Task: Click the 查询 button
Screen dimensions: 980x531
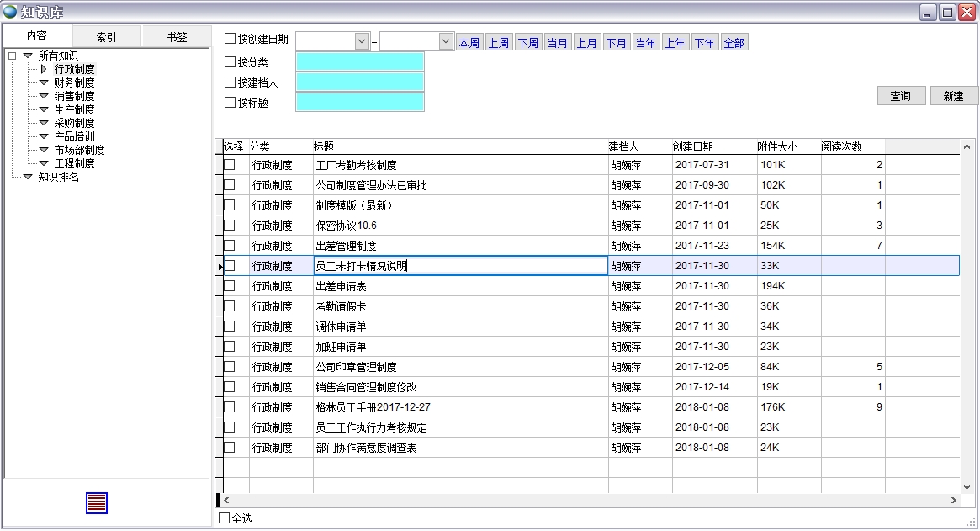Action: click(900, 96)
